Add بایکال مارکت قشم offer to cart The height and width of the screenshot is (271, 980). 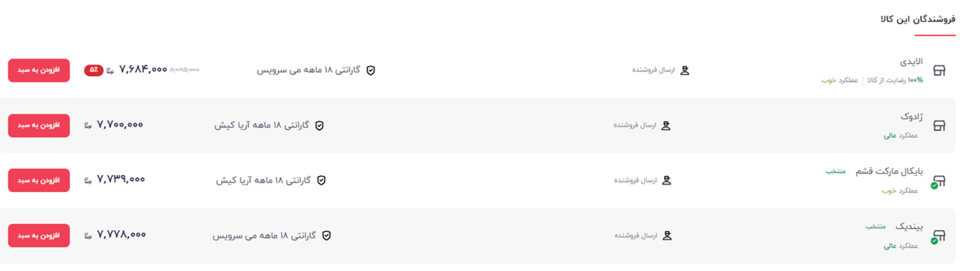pyautogui.click(x=39, y=180)
